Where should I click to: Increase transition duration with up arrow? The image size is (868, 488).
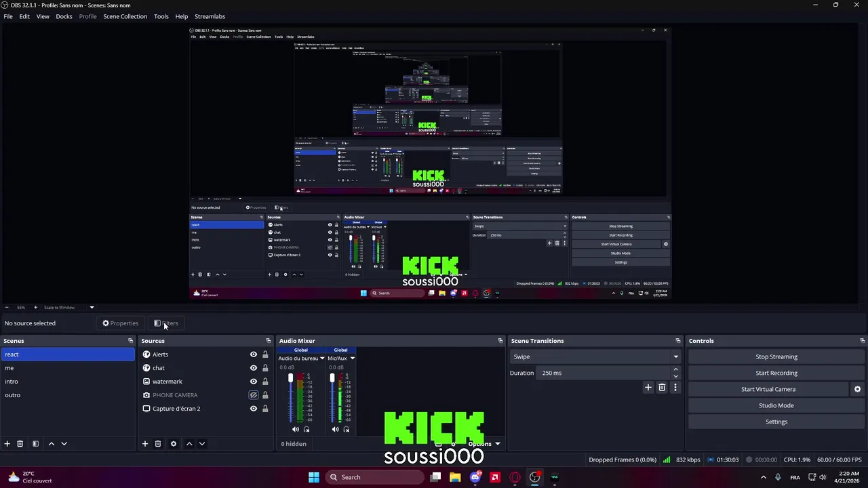pos(675,369)
